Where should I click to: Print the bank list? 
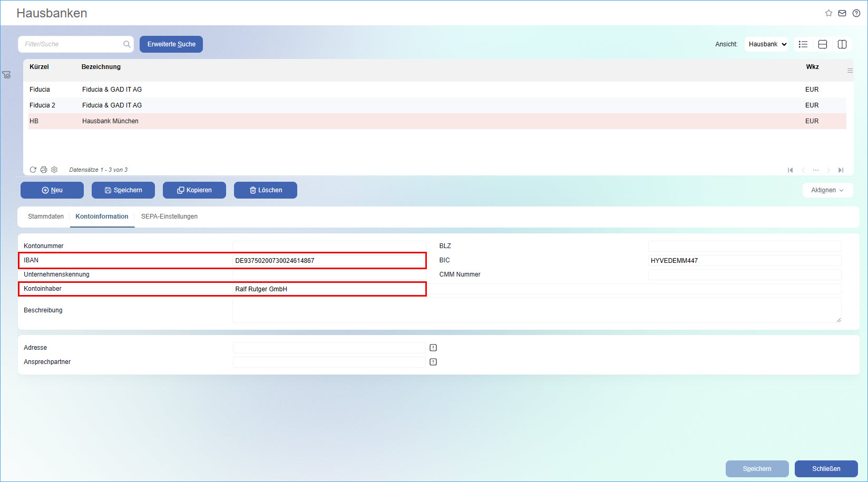[44, 170]
